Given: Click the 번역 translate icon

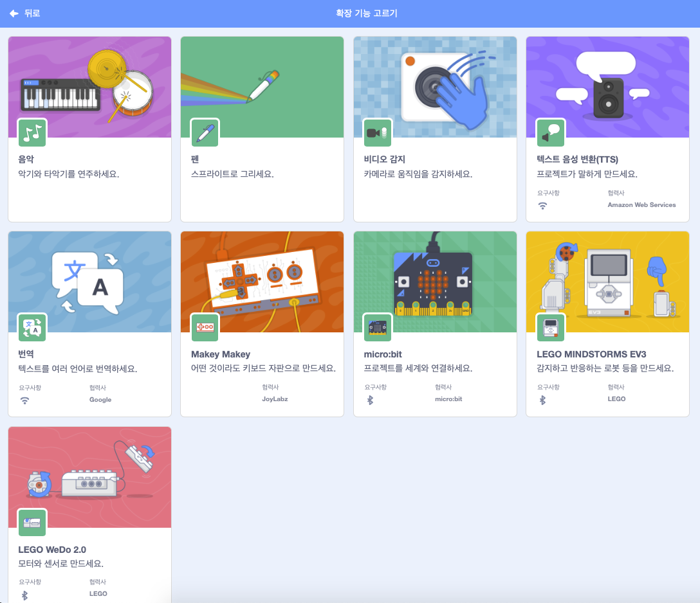Looking at the screenshot, I should point(32,327).
